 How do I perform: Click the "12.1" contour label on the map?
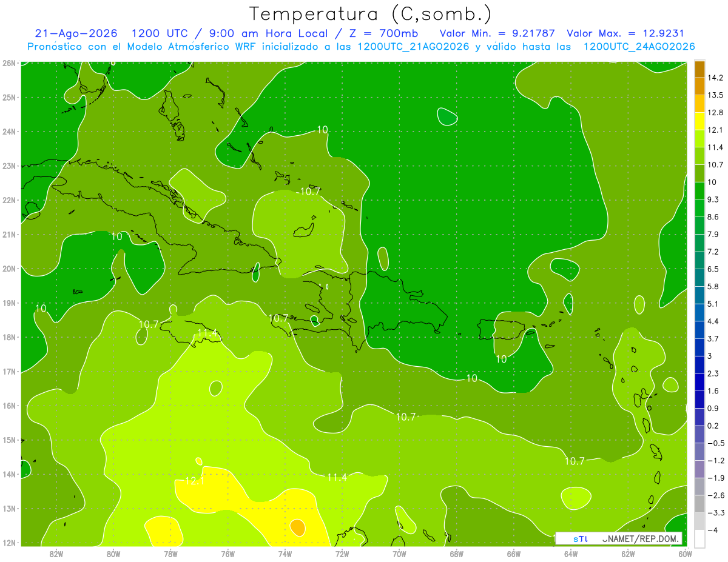(x=195, y=481)
